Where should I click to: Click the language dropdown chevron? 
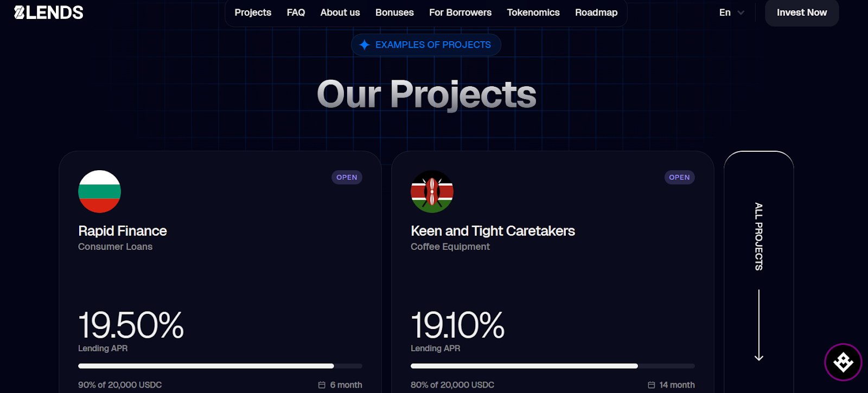741,13
